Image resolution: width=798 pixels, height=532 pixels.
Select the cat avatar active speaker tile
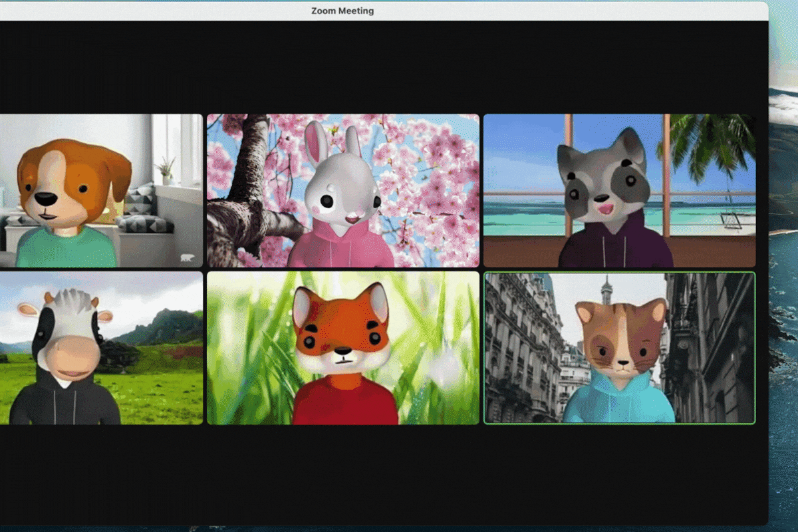tap(619, 347)
